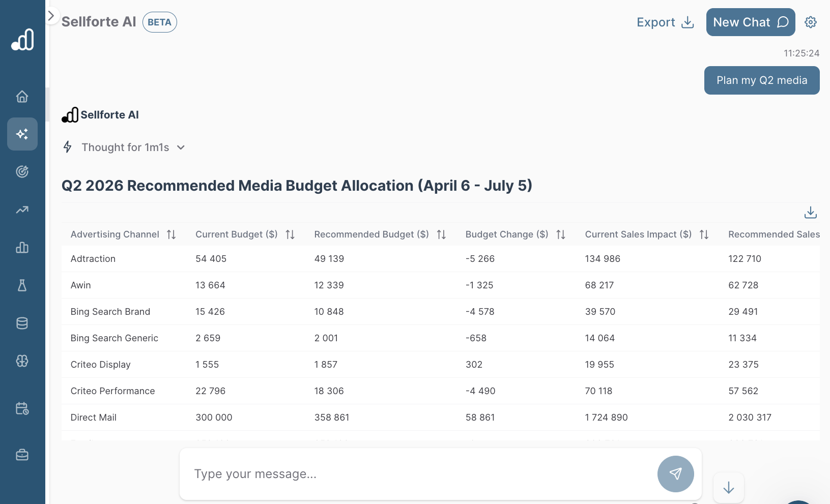Viewport: 830px width, 504px height.
Task: Download the budget allocation table
Action: 810,213
